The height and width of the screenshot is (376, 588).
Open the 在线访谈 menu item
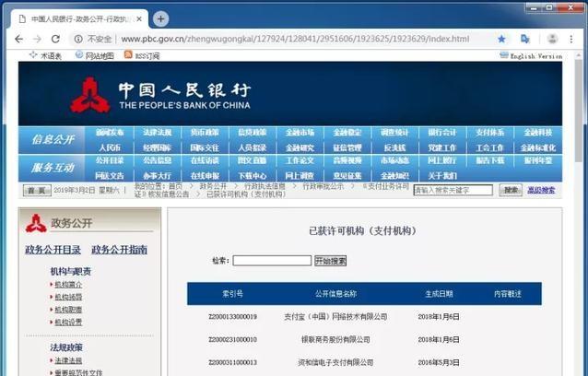point(205,160)
